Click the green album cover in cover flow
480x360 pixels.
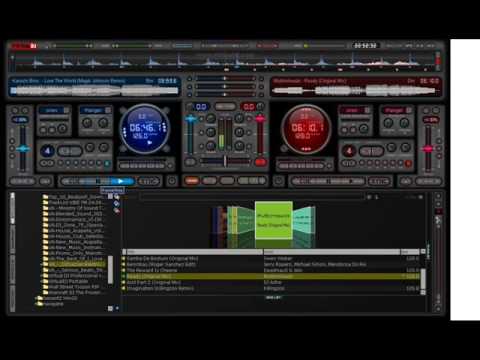click(274, 220)
